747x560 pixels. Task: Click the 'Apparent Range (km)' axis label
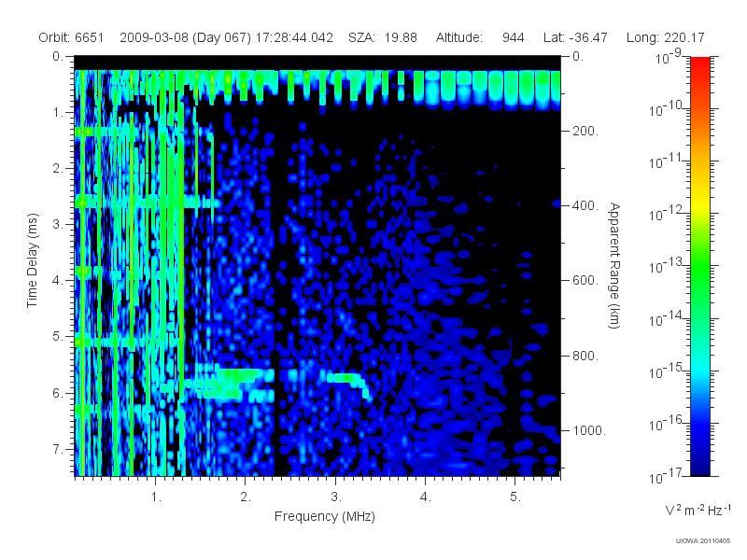pyautogui.click(x=614, y=265)
